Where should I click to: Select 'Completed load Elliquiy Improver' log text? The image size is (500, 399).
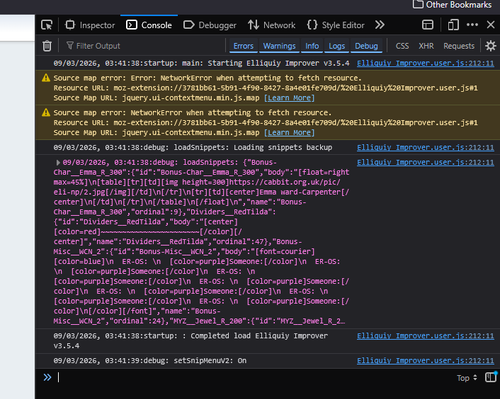pyautogui.click(x=259, y=336)
